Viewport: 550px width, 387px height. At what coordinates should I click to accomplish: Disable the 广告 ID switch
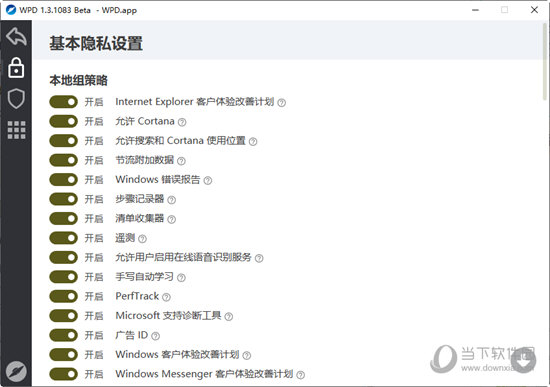coord(63,335)
